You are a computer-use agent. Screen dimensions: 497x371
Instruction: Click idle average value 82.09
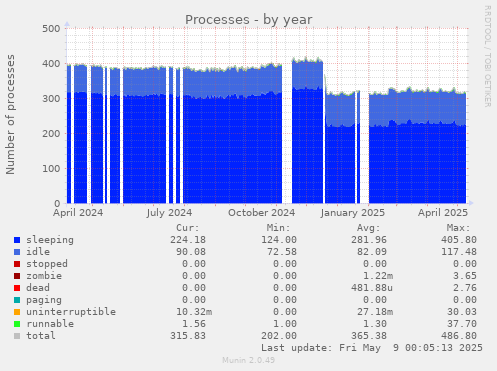click(x=372, y=252)
